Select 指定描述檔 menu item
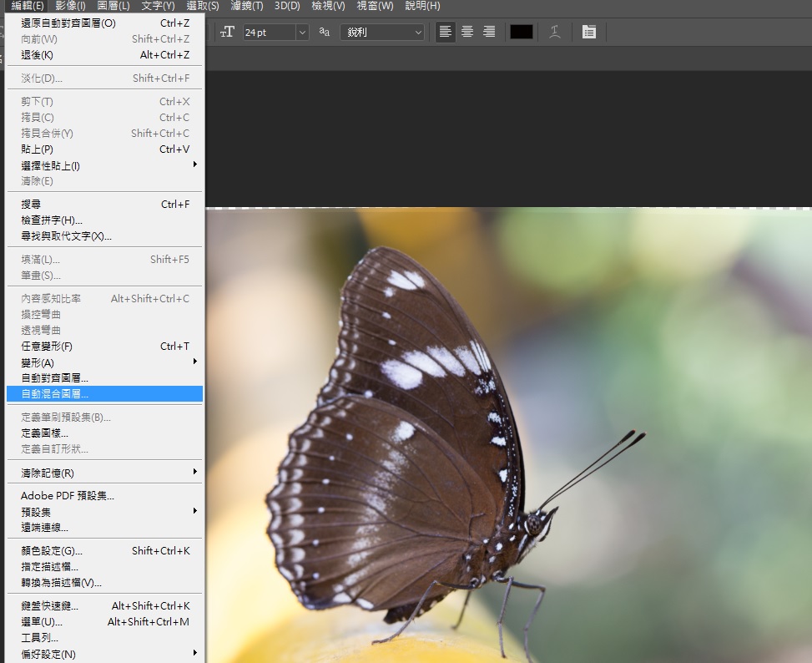 104,567
